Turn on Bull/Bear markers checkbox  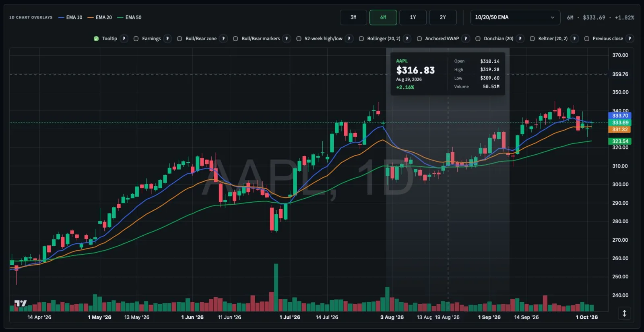click(235, 39)
